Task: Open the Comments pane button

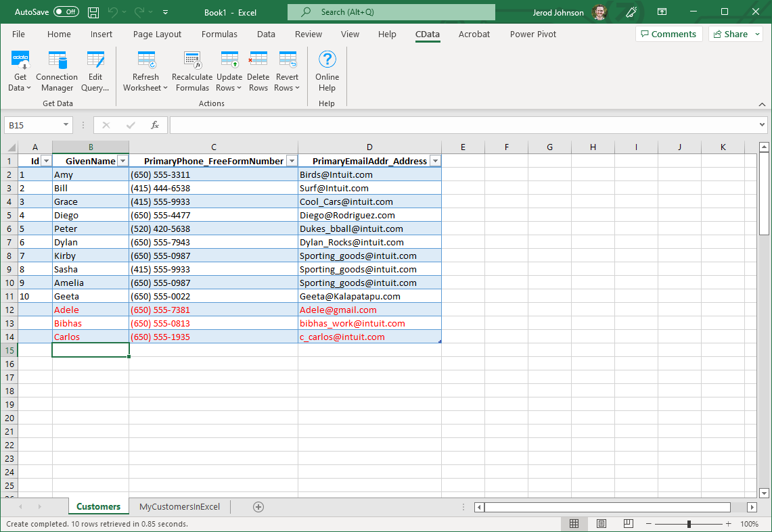Action: tap(666, 34)
